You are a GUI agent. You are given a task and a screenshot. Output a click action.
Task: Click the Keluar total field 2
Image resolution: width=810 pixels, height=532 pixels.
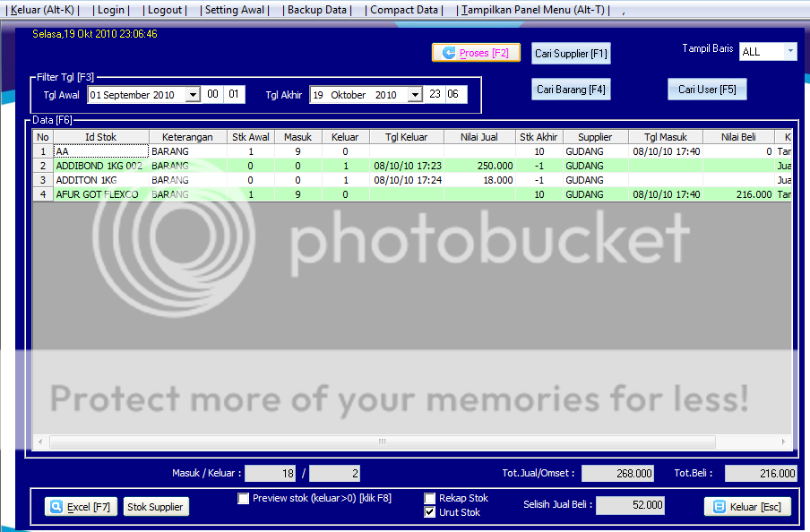click(334, 473)
